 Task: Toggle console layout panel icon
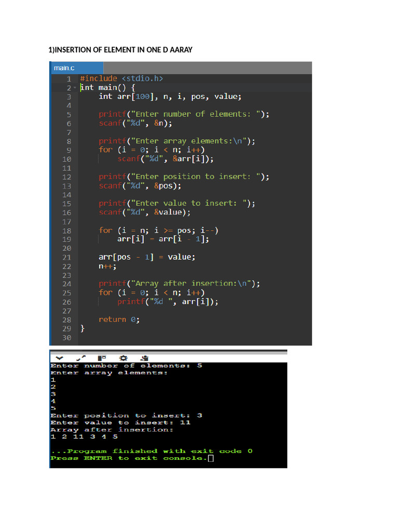pos(102,358)
